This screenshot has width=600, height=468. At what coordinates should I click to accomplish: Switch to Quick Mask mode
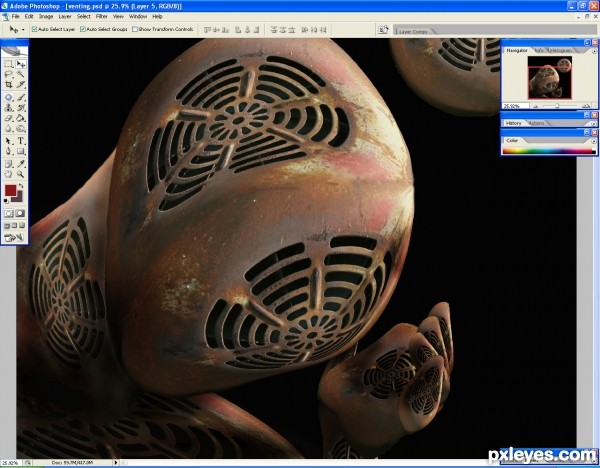pyautogui.click(x=20, y=213)
